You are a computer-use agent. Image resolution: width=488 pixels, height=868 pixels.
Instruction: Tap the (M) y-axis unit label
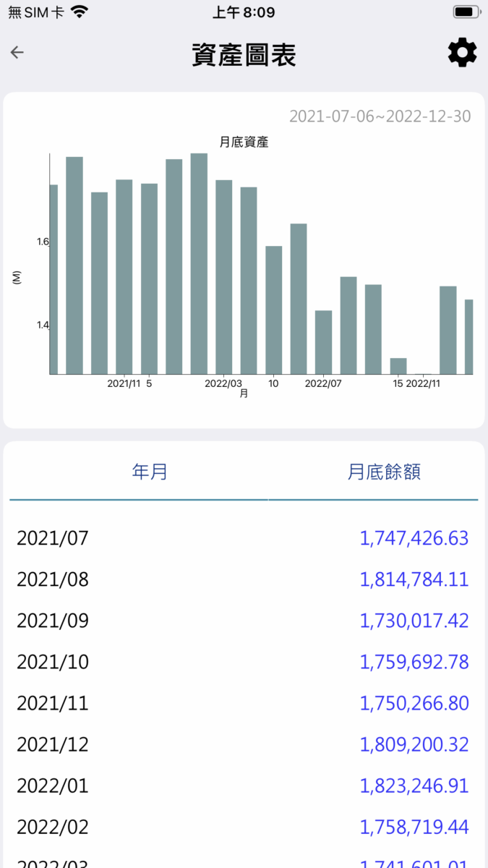tap(16, 277)
